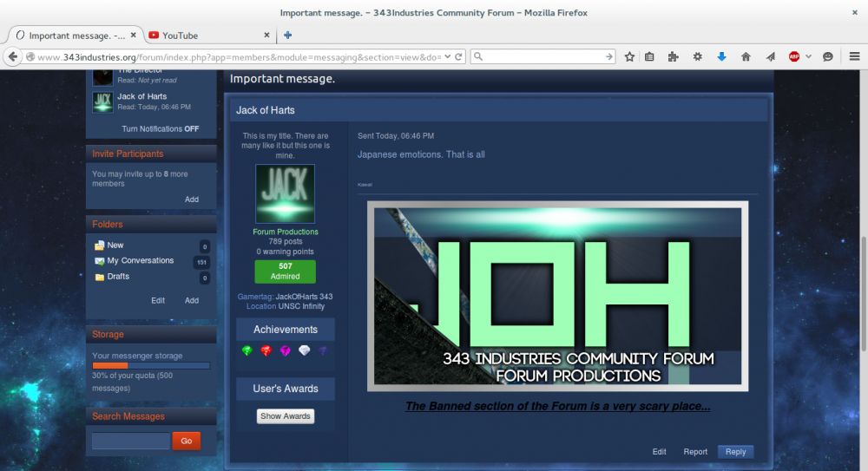
Task: Click the Edit link in message
Action: pos(659,452)
